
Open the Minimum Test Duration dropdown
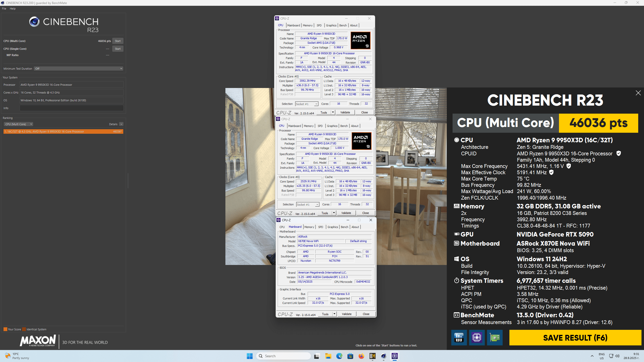point(78,69)
